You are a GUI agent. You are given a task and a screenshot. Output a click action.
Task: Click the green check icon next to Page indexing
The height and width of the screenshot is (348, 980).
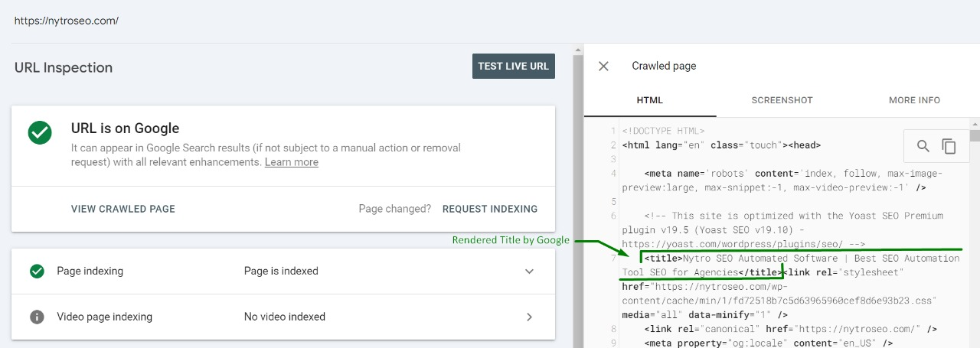pos(37,271)
